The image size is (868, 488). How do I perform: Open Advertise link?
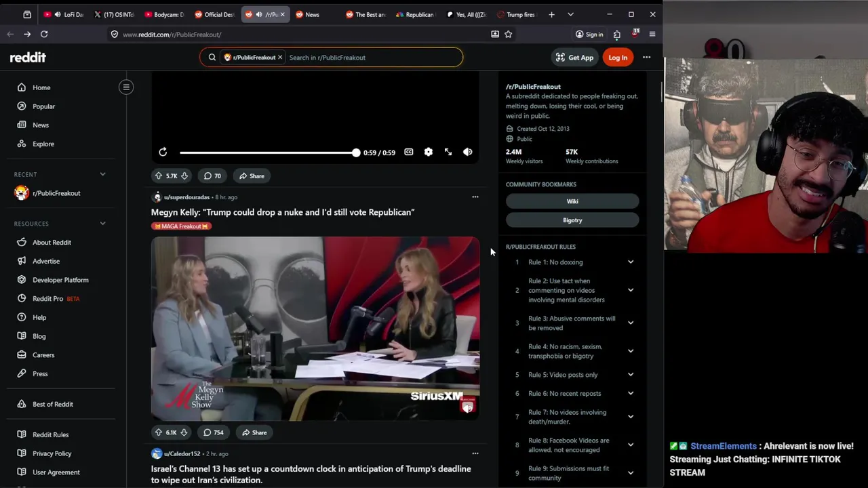tap(46, 261)
